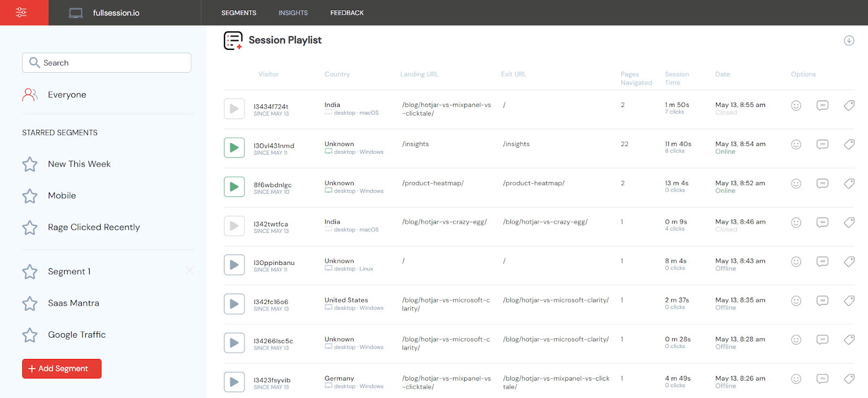Image resolution: width=868 pixels, height=398 pixels.
Task: Click tag icon for May 13, 8:35 am session
Action: 849,301
